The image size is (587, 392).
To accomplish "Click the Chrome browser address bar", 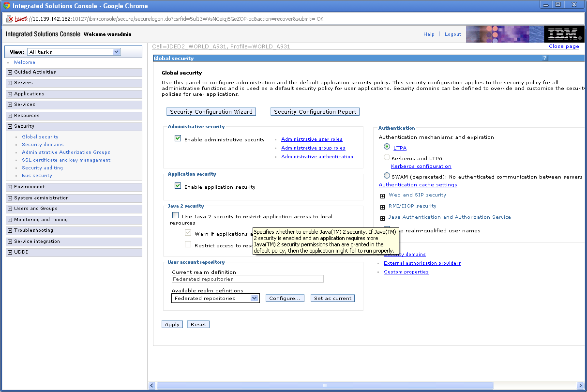I will pos(293,19).
